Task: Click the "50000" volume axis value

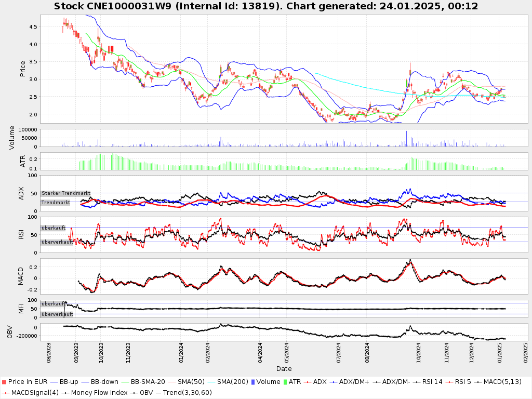Action: (x=30, y=138)
